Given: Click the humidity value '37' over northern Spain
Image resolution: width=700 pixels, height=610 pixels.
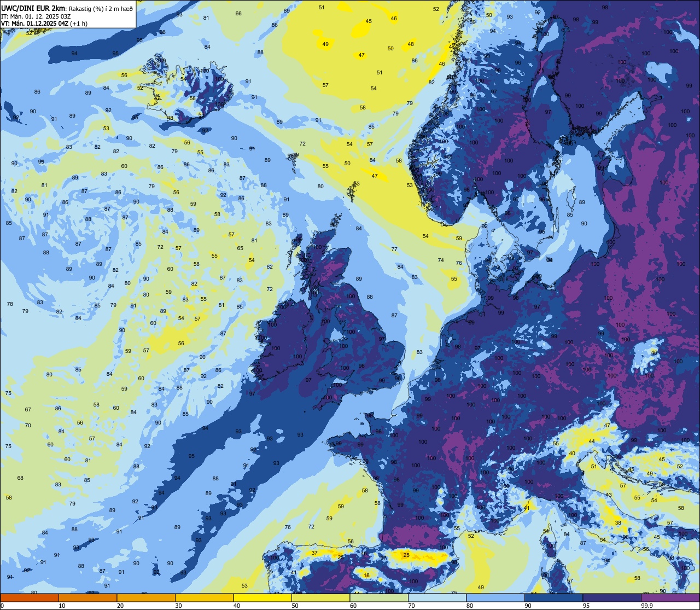Looking at the screenshot, I should (x=314, y=553).
